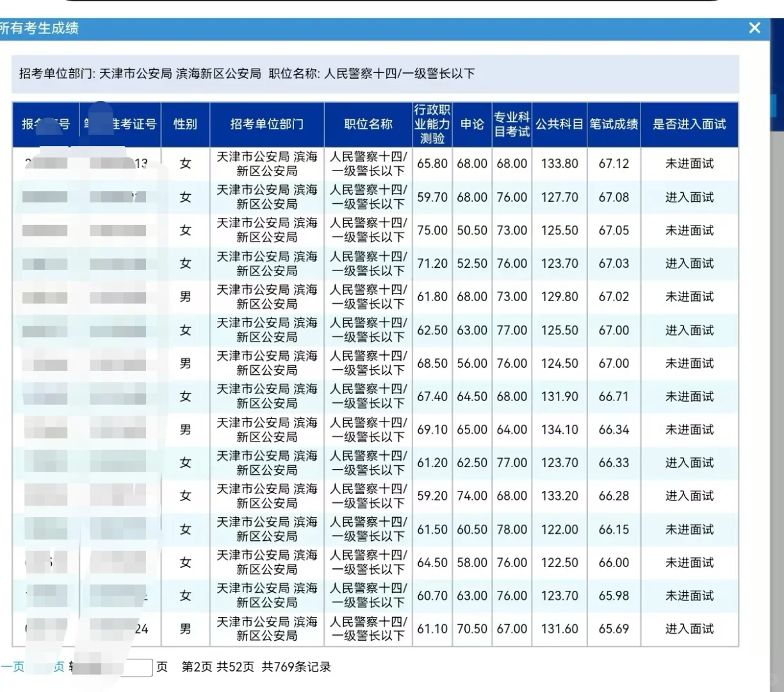The image size is (784, 692).
Task: Click the gender cell in the 65.69 row
Action: coord(185,629)
